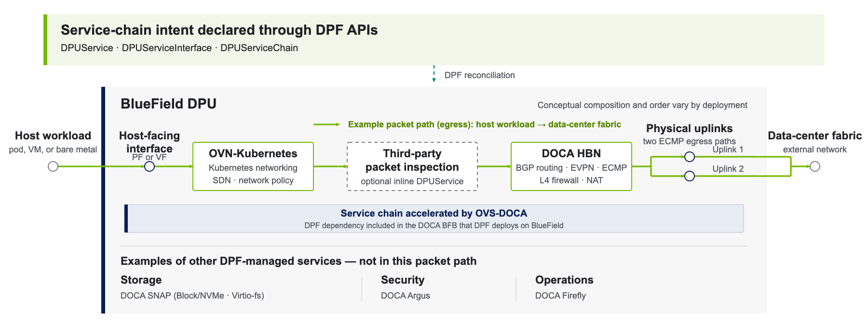Image resolution: width=868 pixels, height=328 pixels.
Task: Click 'DPUService · DPUServiceInterface · DPUServiceChain' text
Action: click(x=179, y=48)
